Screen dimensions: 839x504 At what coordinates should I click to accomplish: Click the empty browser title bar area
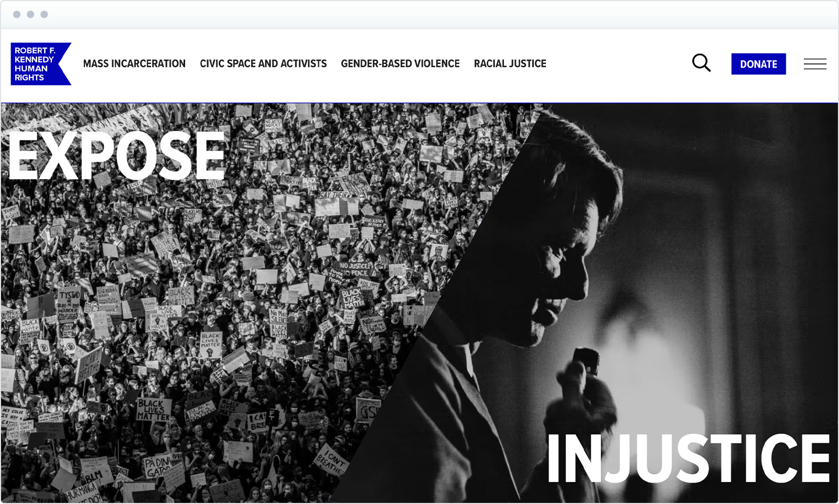tap(419, 14)
